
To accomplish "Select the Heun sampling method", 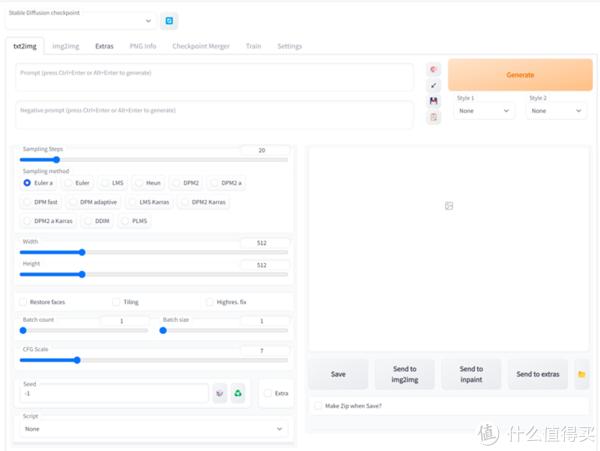I will click(x=148, y=183).
